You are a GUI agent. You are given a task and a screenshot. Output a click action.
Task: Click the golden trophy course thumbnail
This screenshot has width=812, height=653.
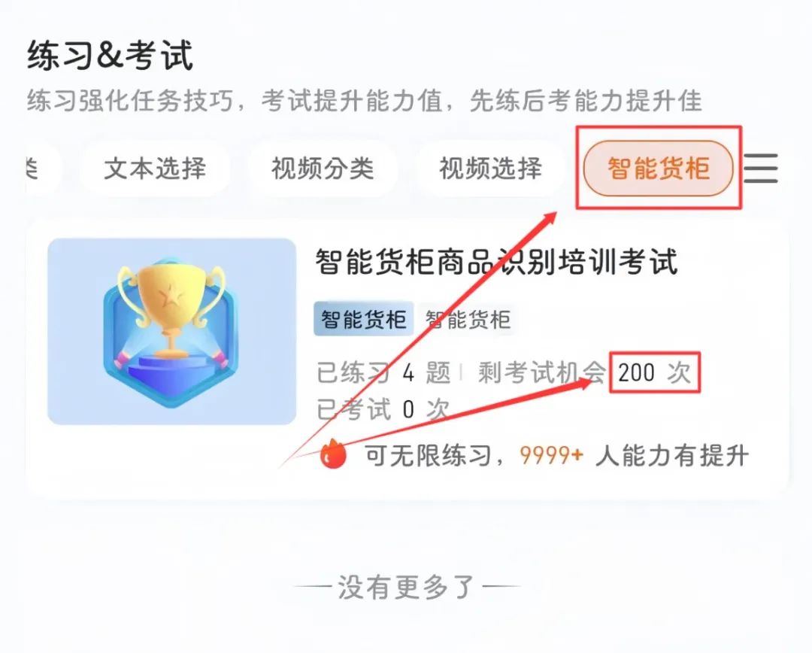(x=171, y=331)
